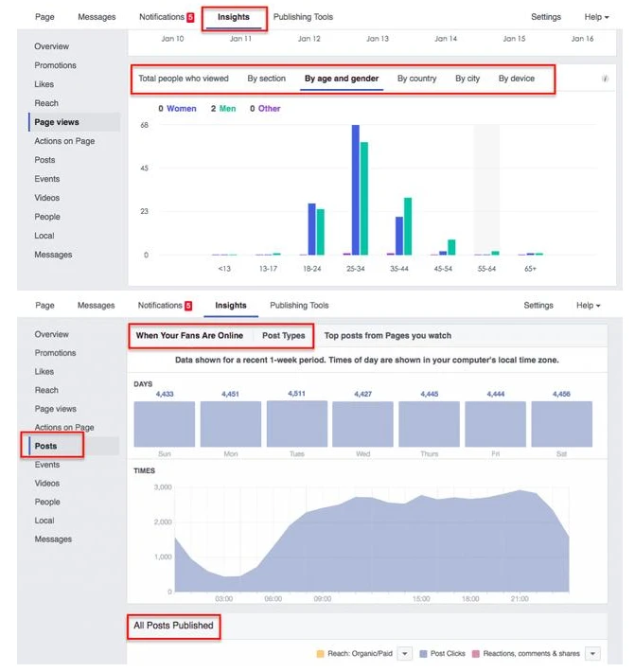
Task: Open Publishing Tools in the upper nav bar
Action: (x=304, y=17)
